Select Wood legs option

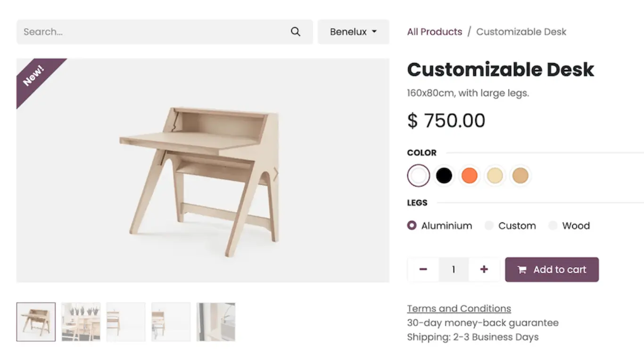[553, 226]
